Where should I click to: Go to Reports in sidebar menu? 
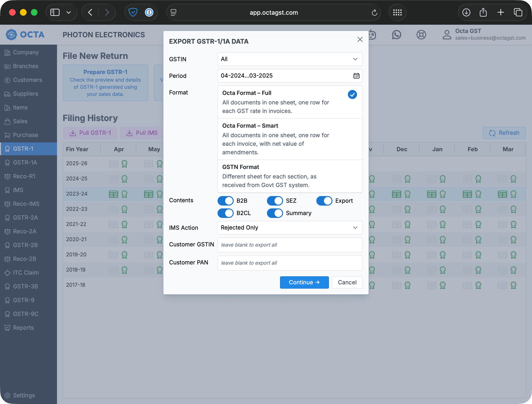(23, 328)
